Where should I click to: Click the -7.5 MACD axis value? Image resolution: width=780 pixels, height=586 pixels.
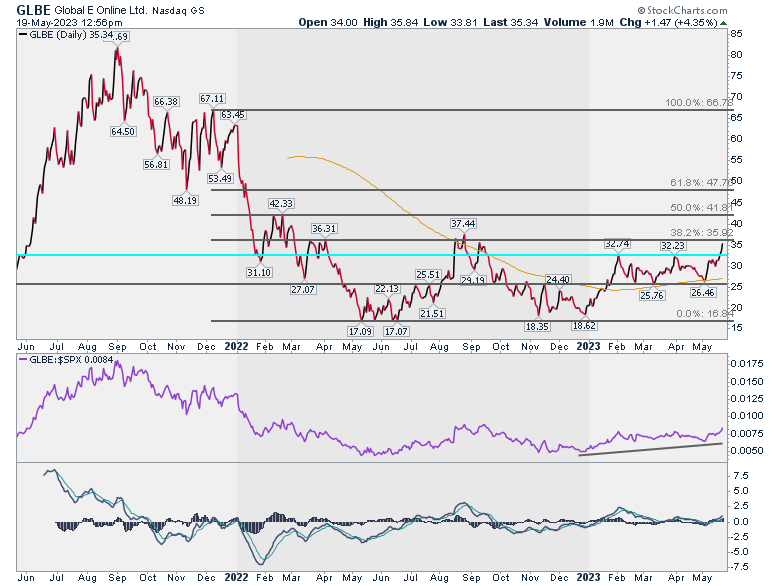click(740, 567)
